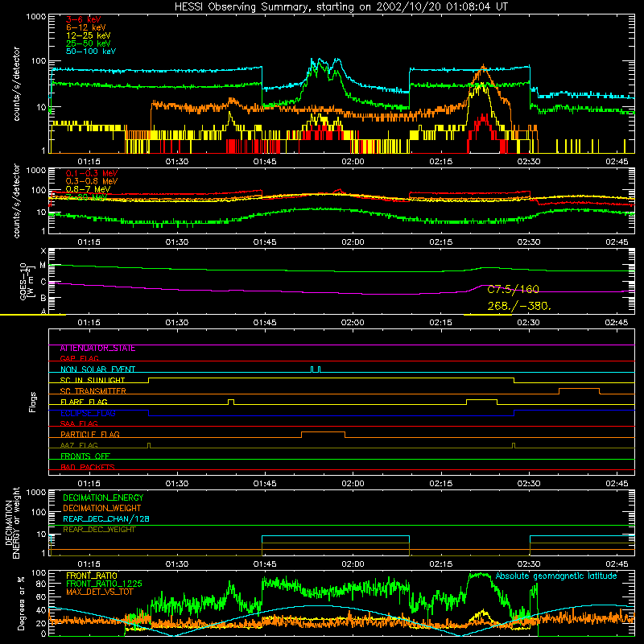This screenshot has width=644, height=644.
Task: Select the PARTICLE_FLAG label
Action: (x=90, y=435)
